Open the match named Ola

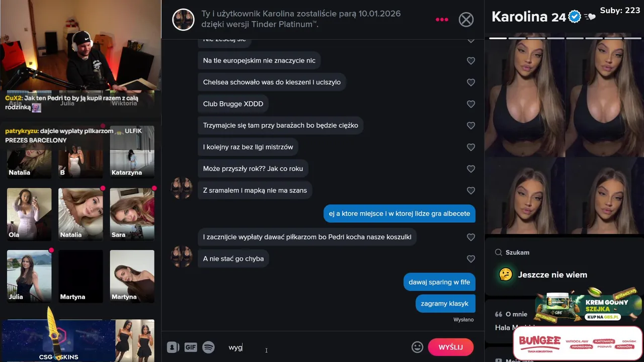pyautogui.click(x=29, y=214)
